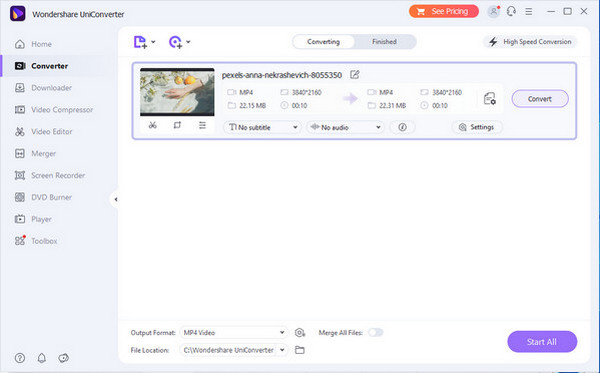Image resolution: width=600 pixels, height=373 pixels.
Task: Click the output 22.31 MB size text
Action: (393, 106)
